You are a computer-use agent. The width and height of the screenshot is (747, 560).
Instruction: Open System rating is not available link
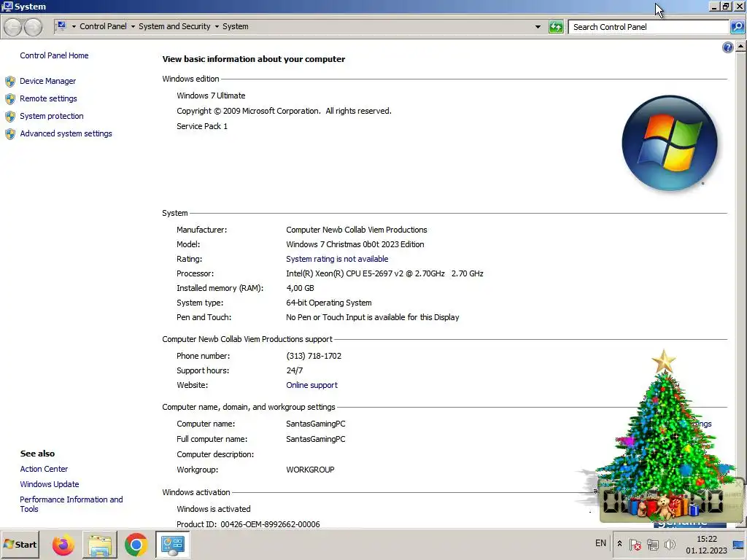337,259
